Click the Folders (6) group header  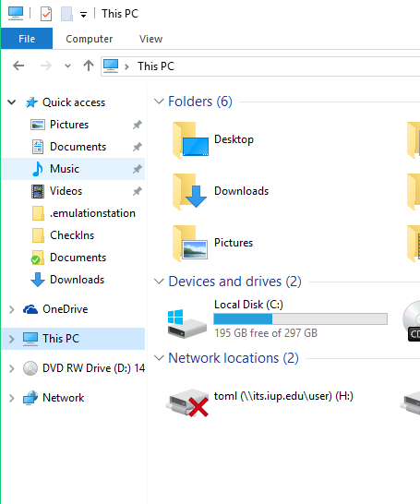(x=200, y=102)
